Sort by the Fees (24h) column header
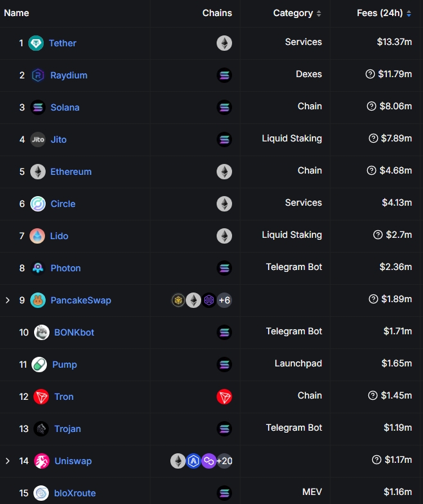The height and width of the screenshot is (504, 423). (x=384, y=13)
